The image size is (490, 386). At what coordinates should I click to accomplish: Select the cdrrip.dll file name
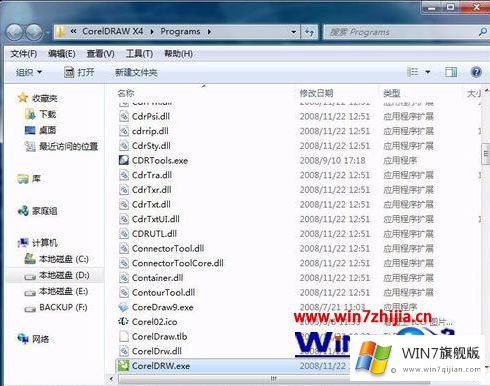[x=150, y=131]
